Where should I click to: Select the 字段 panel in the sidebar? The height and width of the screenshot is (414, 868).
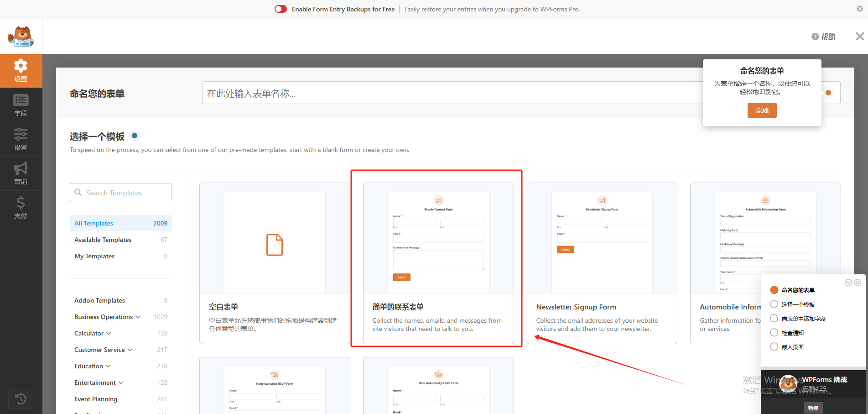tap(21, 105)
